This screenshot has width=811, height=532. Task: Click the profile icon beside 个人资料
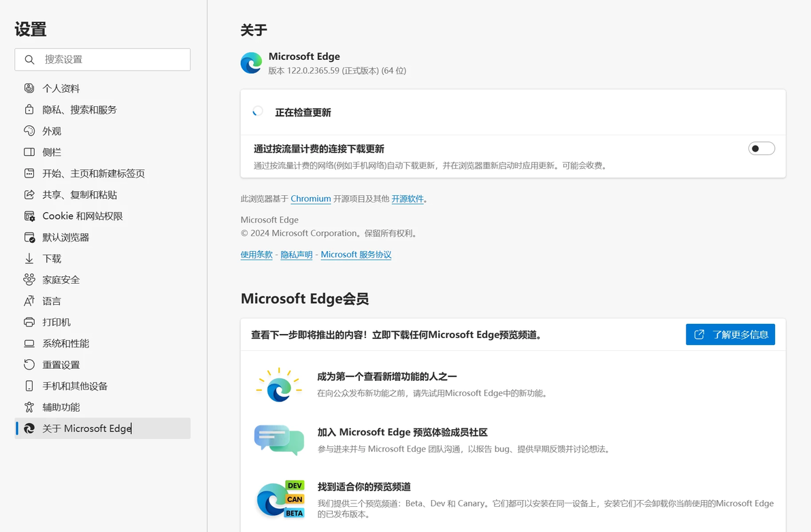pos(29,88)
